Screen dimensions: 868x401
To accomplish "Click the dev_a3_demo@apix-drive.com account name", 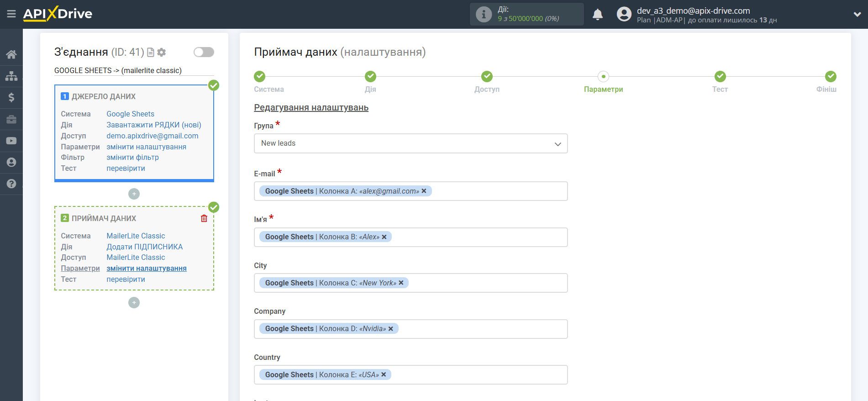I will coord(693,11).
